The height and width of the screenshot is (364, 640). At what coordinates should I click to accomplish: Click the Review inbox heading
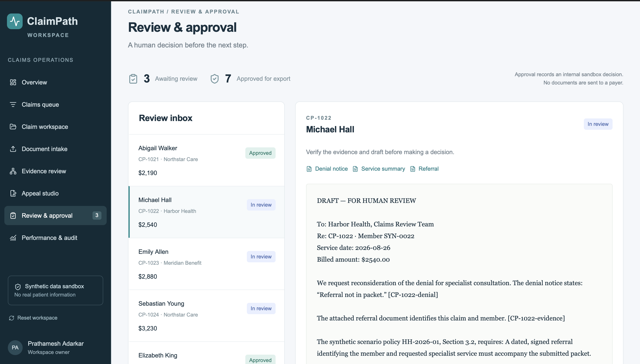click(x=165, y=118)
